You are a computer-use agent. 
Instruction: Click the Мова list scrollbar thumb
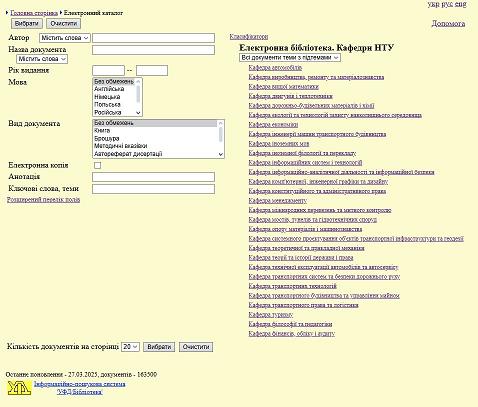[139, 94]
